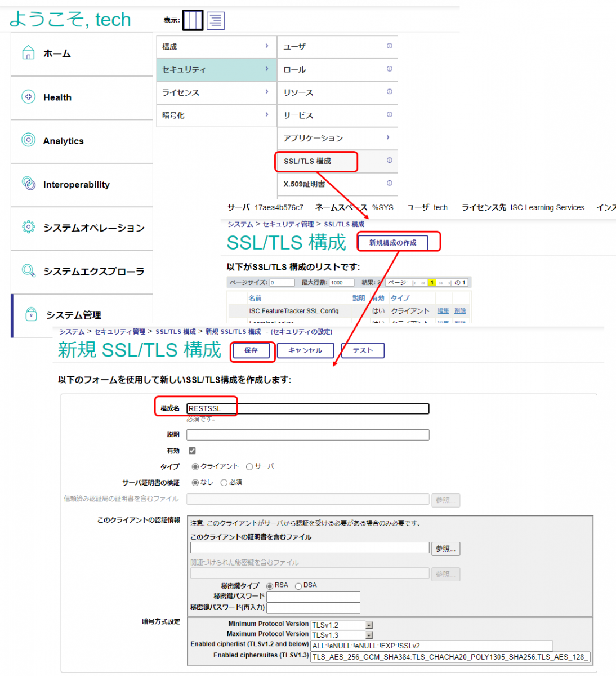Click the Health plus-circle icon
Viewport: 616px width, 676px height.
(28, 97)
